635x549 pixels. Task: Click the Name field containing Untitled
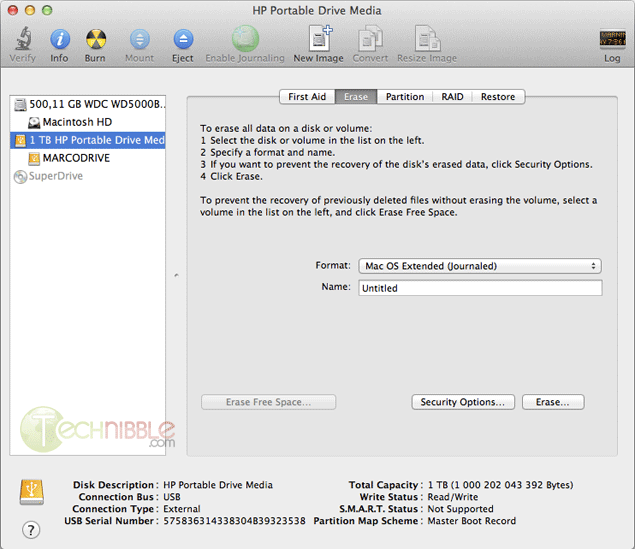[x=480, y=288]
